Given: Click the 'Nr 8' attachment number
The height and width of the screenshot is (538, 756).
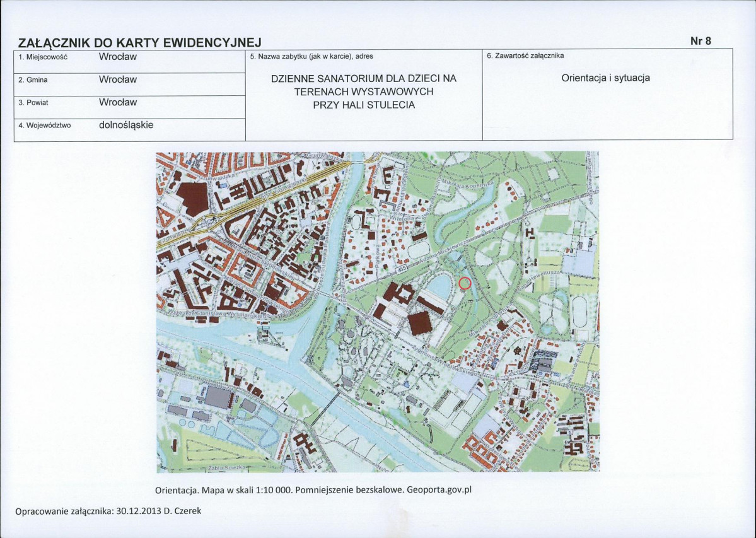Looking at the screenshot, I should 701,41.
